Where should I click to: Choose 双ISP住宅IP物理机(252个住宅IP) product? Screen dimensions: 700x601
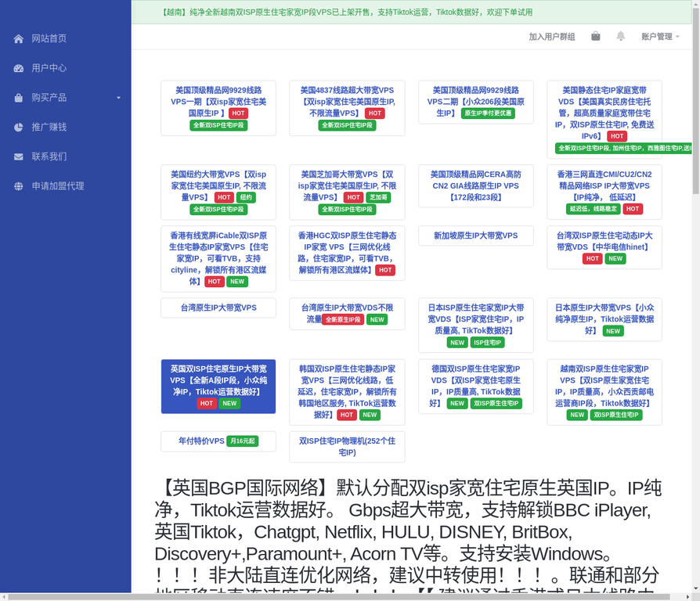tap(347, 447)
